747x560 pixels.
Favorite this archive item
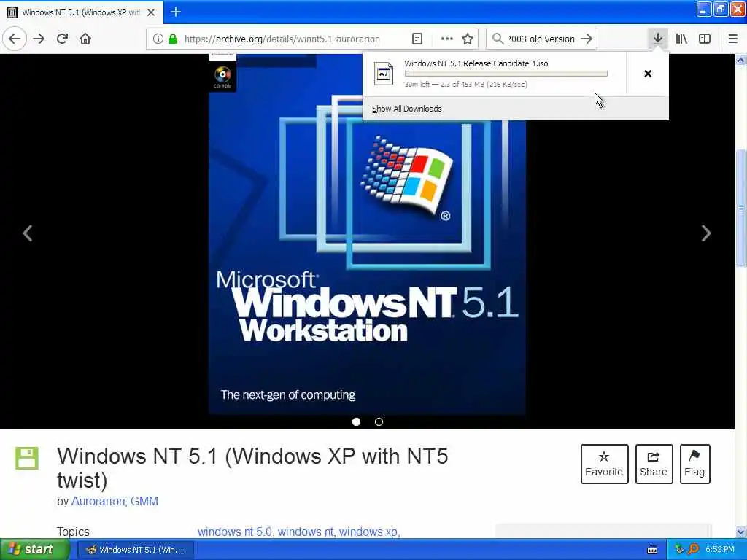(x=604, y=464)
